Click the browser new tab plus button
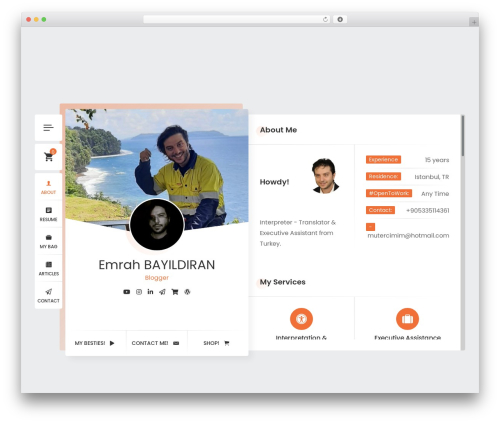The height and width of the screenshot is (423, 500). coord(474,22)
